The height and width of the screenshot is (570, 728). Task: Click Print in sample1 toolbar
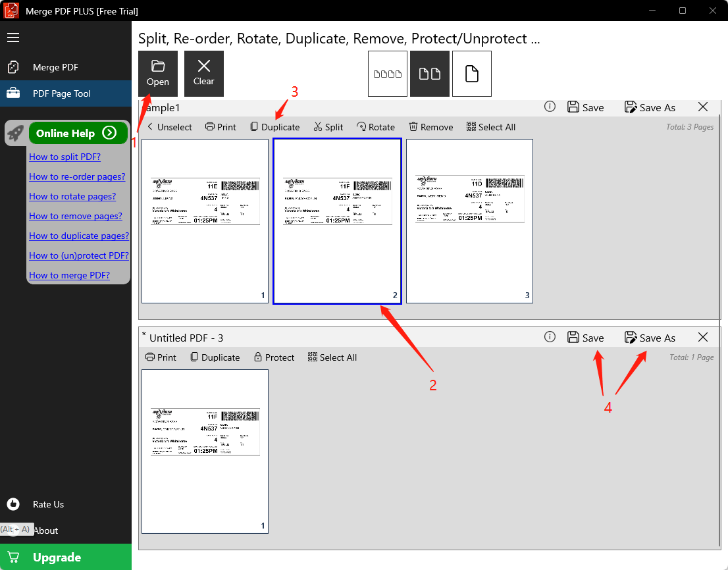221,127
